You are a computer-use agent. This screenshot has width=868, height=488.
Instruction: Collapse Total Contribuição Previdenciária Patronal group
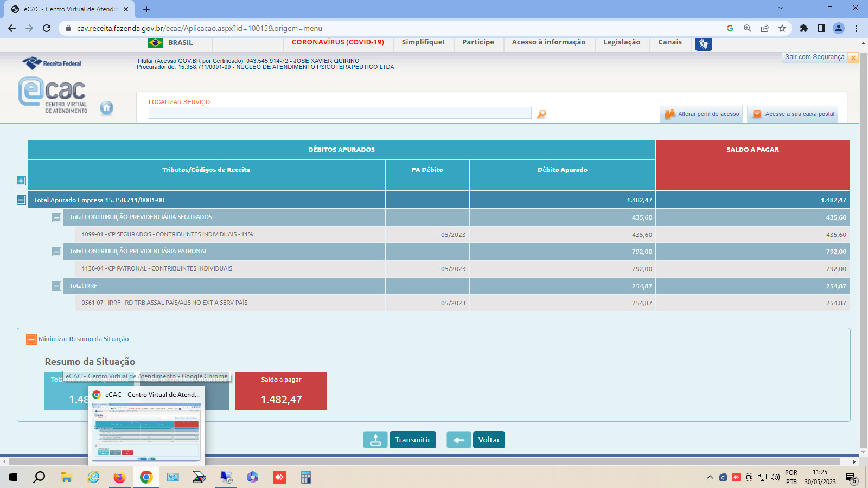[x=56, y=252]
